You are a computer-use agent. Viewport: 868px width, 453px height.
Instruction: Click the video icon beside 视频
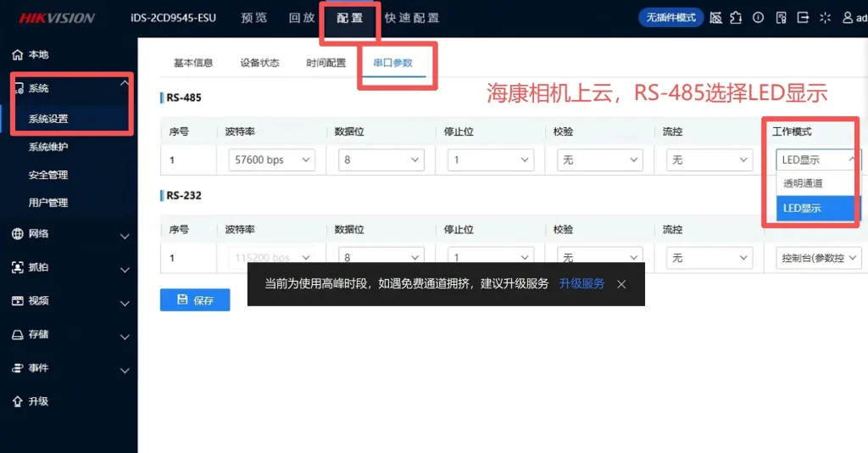point(18,300)
